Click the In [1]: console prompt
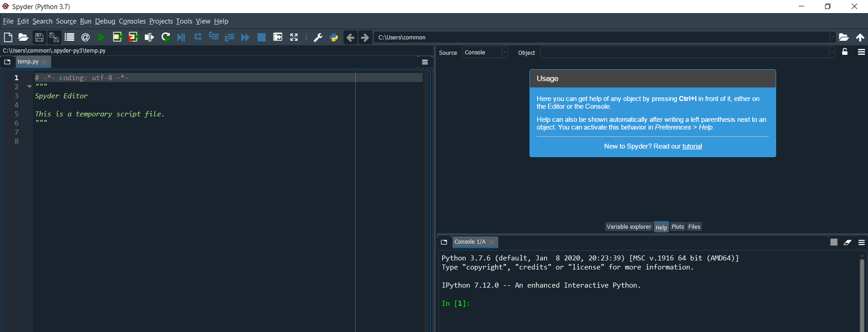868x332 pixels. click(456, 303)
